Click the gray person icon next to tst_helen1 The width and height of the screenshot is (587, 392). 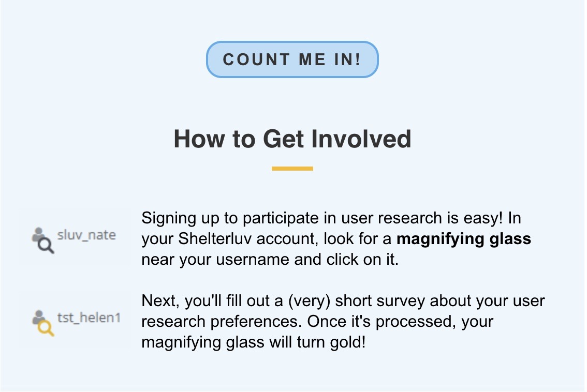pos(38,317)
